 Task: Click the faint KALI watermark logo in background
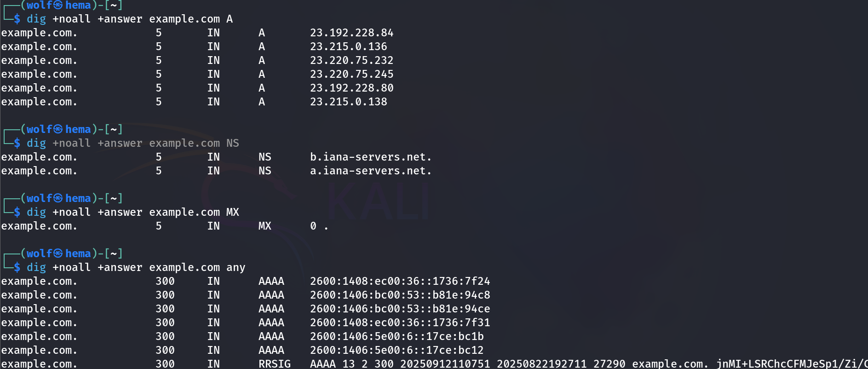tap(377, 201)
